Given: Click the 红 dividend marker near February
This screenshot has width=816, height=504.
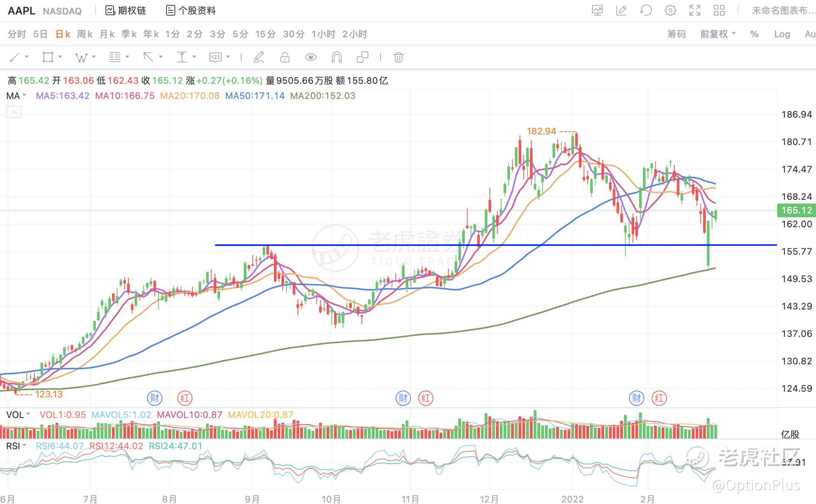Looking at the screenshot, I should click(659, 398).
